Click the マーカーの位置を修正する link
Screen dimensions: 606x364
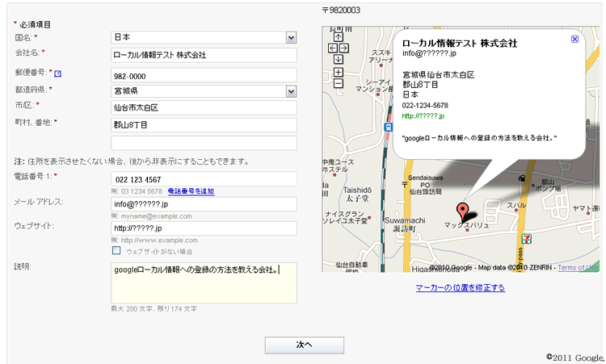[x=461, y=287]
